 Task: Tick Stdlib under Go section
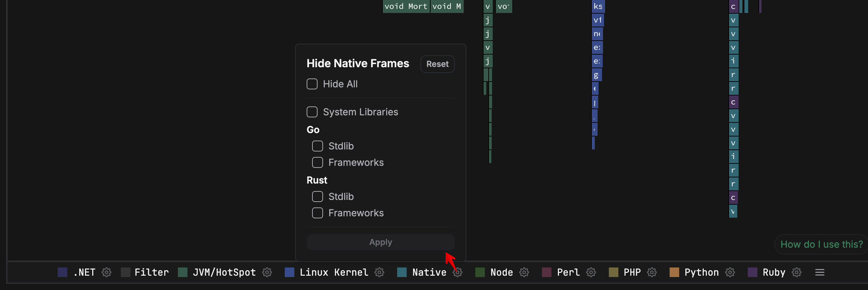click(318, 146)
